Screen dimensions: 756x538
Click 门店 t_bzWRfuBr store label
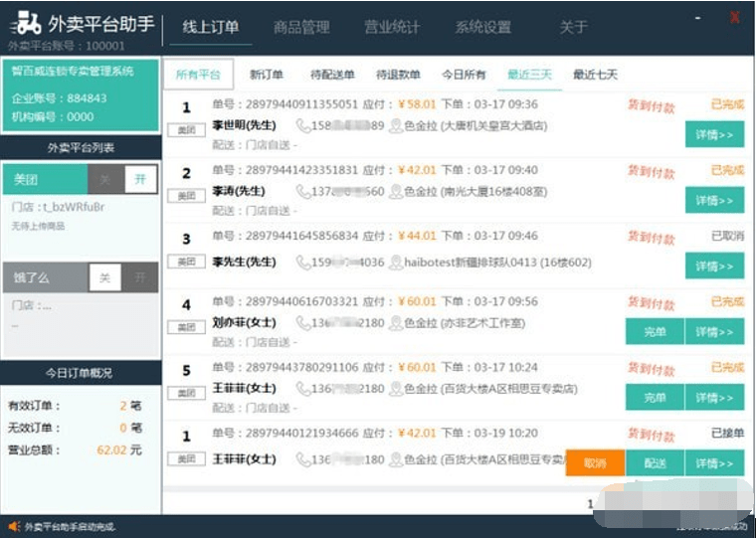(x=58, y=207)
